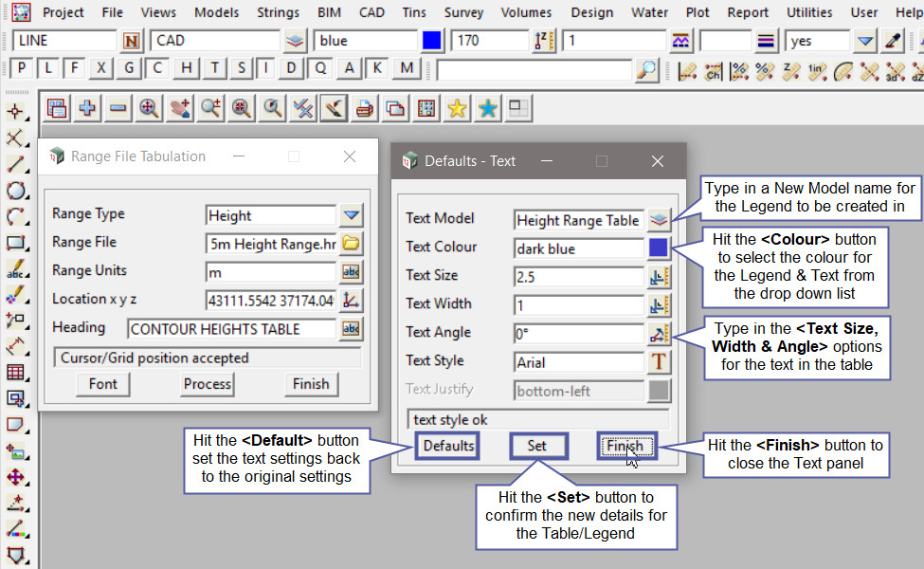
Task: Click the Text Style 'T' font icon
Action: pos(659,361)
